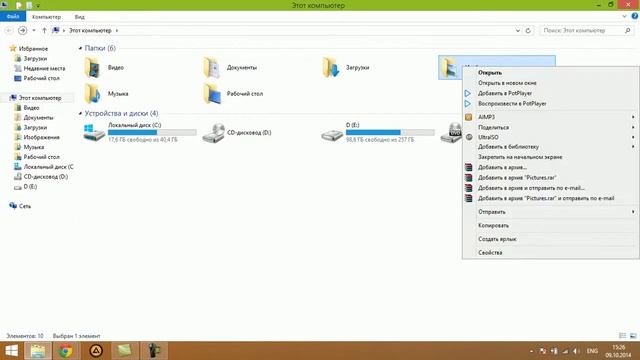Show hidden tray icons arrow
This screenshot has height=360, width=640.
click(531, 351)
